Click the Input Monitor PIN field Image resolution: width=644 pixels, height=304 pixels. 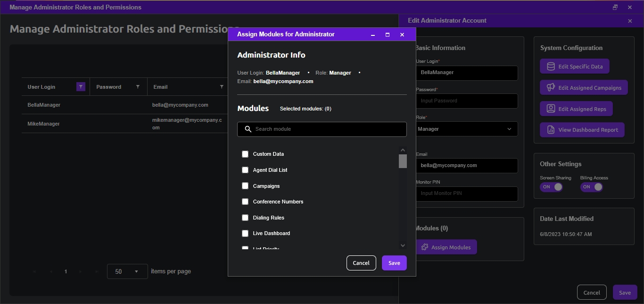[466, 194]
